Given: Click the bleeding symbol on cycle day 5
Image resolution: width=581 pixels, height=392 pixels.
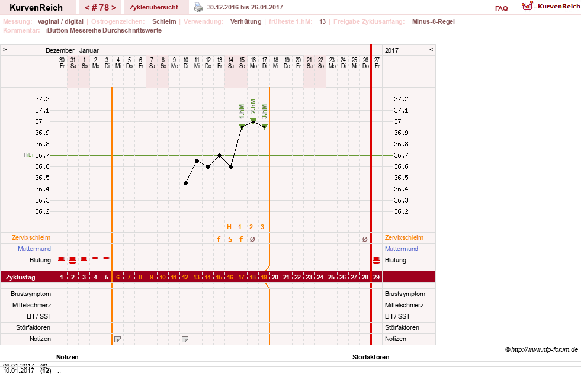Looking at the screenshot, I should tap(107, 258).
